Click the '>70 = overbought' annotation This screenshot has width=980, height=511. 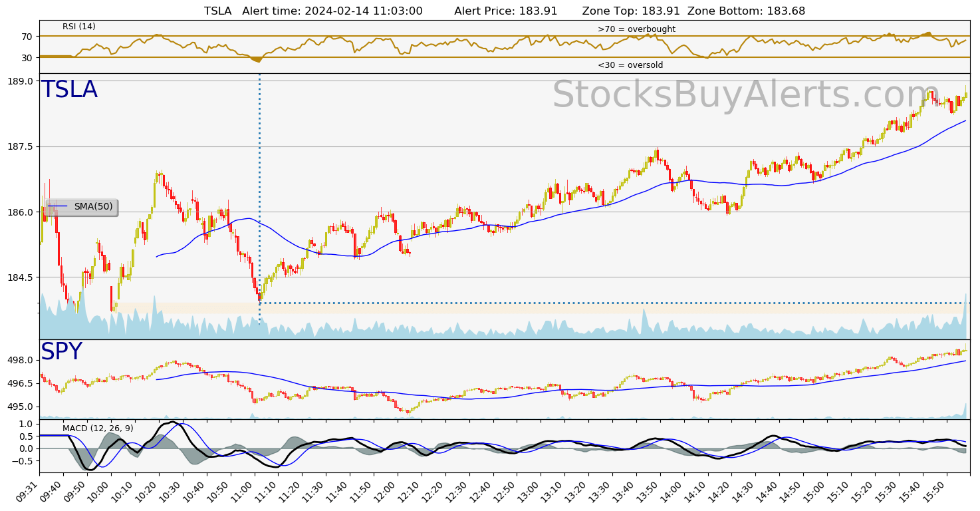pyautogui.click(x=636, y=29)
